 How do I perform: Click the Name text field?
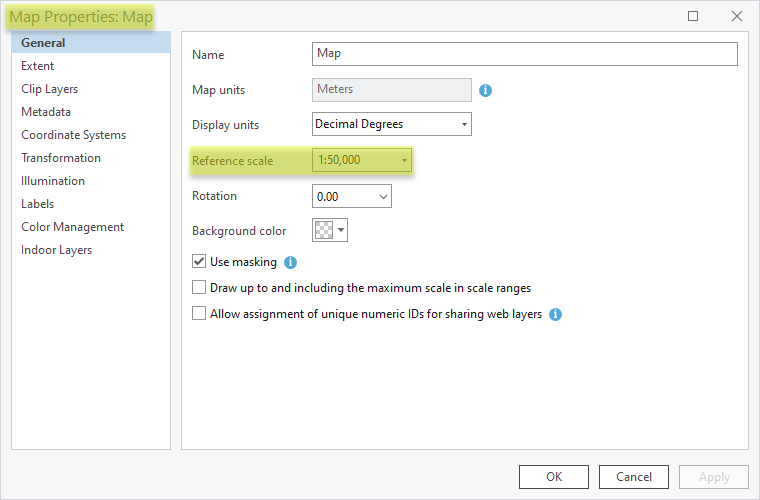(524, 54)
